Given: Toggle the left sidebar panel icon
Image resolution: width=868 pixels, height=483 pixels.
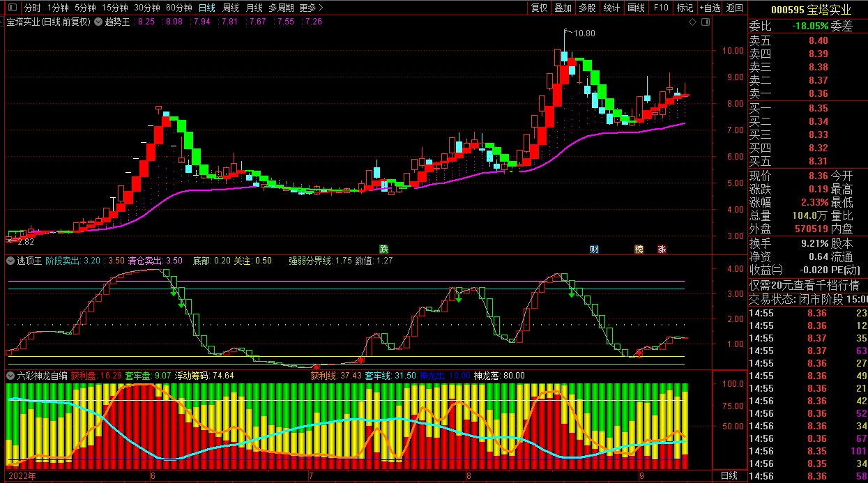Looking at the screenshot, I should (x=12, y=8).
